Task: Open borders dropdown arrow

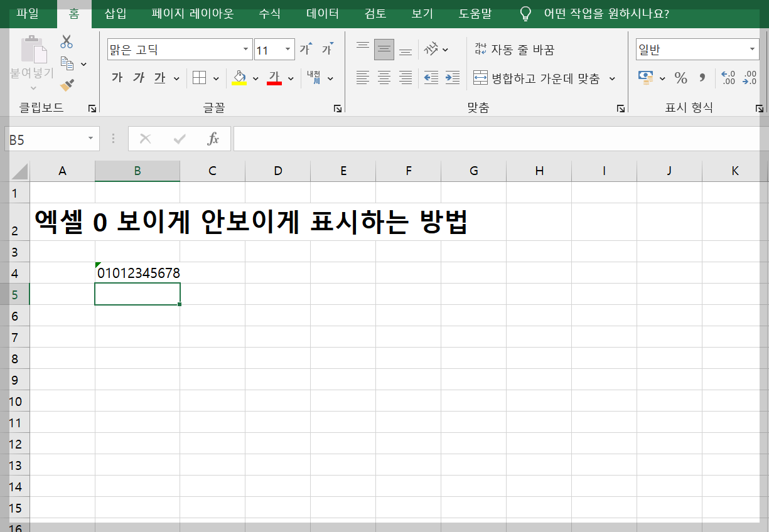Action: tap(216, 78)
